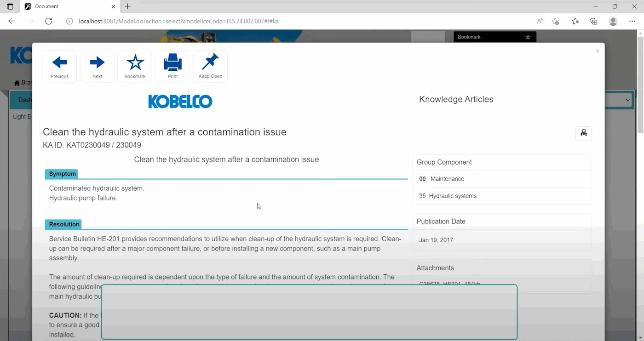Print the knowledge article
The width and height of the screenshot is (644, 341).
click(x=172, y=67)
